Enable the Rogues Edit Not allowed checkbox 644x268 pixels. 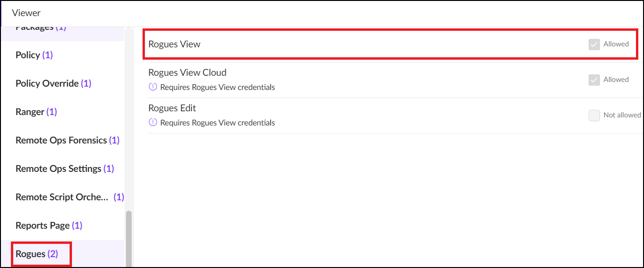[594, 116]
